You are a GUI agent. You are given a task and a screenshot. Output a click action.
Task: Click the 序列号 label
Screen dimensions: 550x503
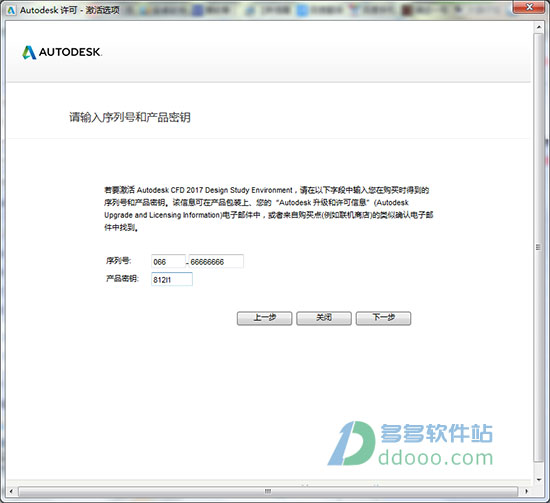pos(119,261)
